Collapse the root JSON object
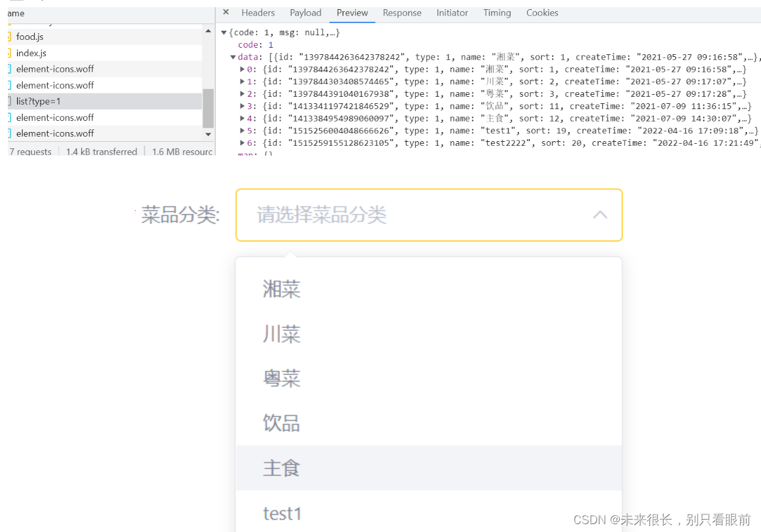 pos(224,33)
